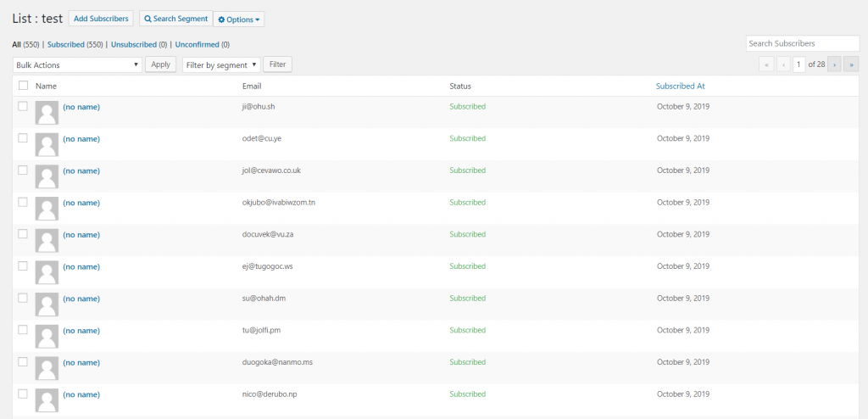Click the Name column header
This screenshot has height=419, width=868.
coord(46,86)
